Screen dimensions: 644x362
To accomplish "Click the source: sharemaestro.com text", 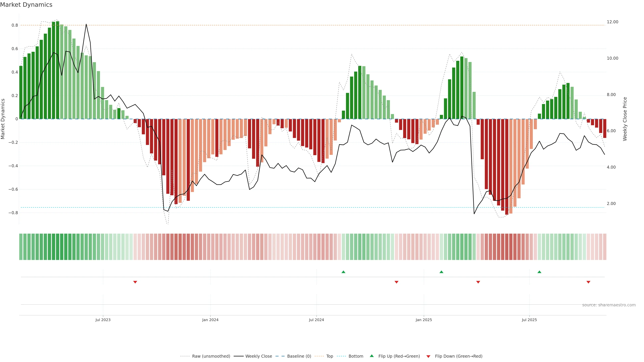I will 609,305.
